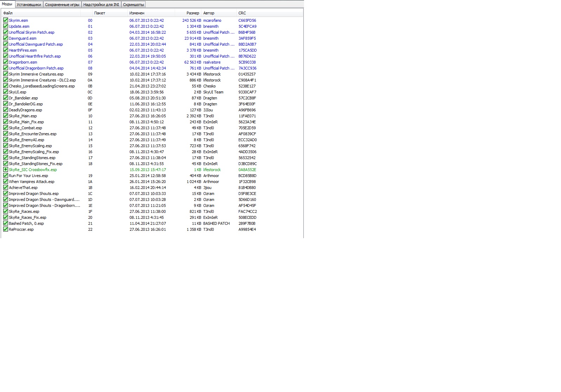Uncheck the Dawnguard.esm checkbox
The height and width of the screenshot is (392, 561).
6,38
